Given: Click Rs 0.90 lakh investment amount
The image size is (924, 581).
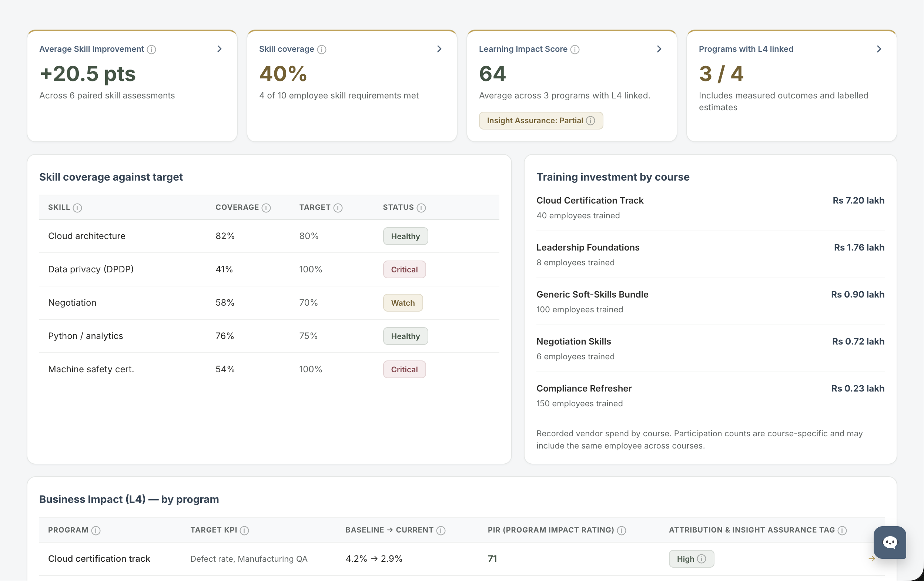Looking at the screenshot, I should click(x=858, y=295).
